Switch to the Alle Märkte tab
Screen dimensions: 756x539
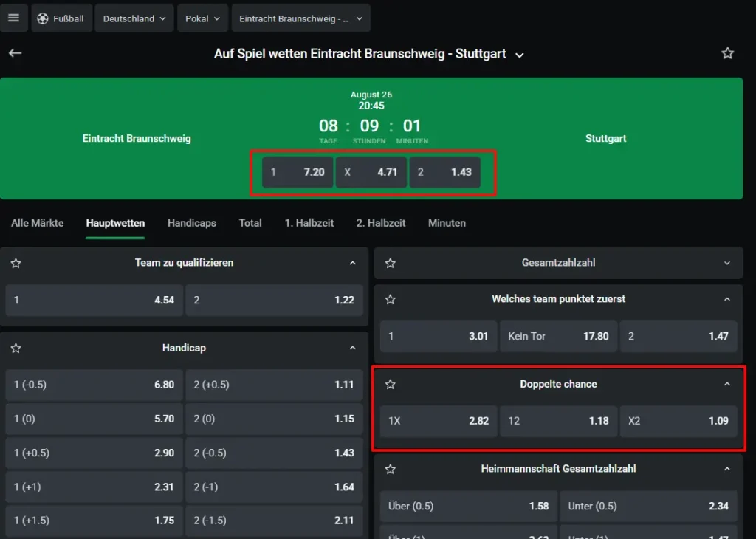coord(37,223)
